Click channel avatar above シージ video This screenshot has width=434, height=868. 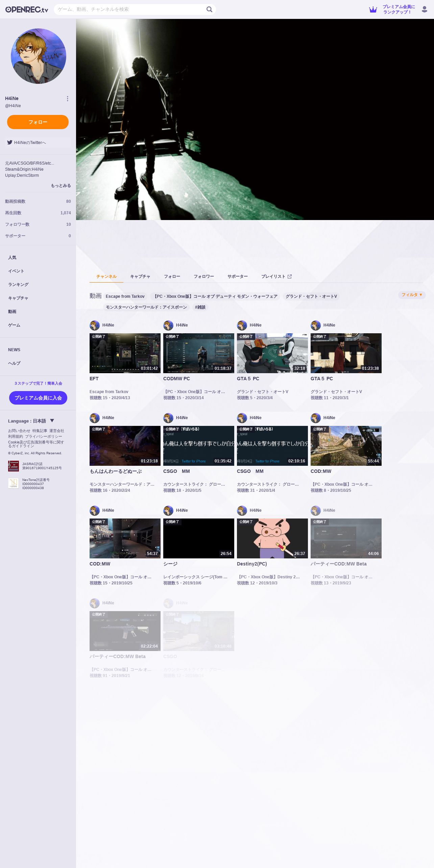coord(168,511)
